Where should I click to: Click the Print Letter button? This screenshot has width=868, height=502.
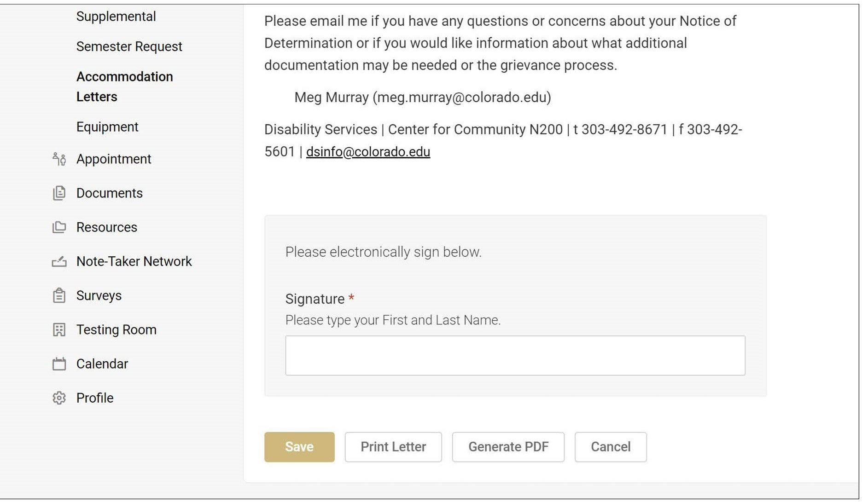[x=393, y=447]
